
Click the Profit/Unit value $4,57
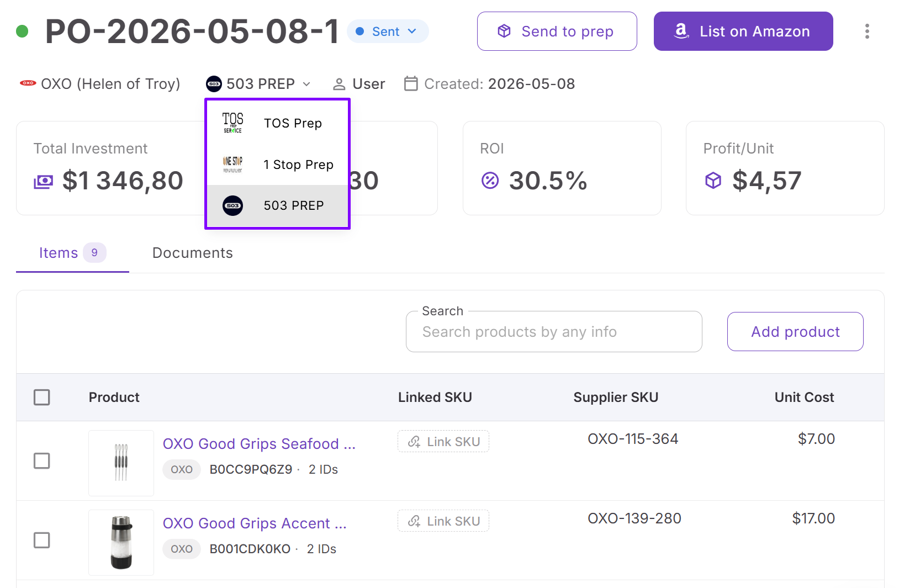pos(766,181)
